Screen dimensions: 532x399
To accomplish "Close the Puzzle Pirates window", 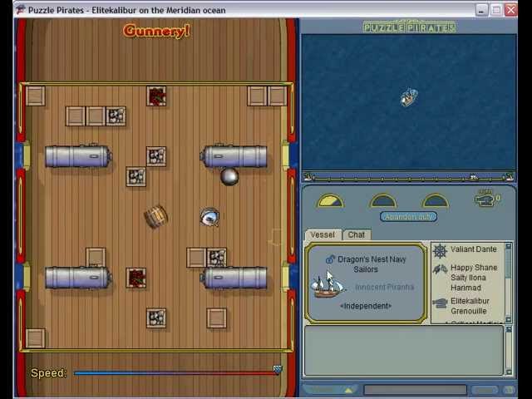I will tap(511, 10).
